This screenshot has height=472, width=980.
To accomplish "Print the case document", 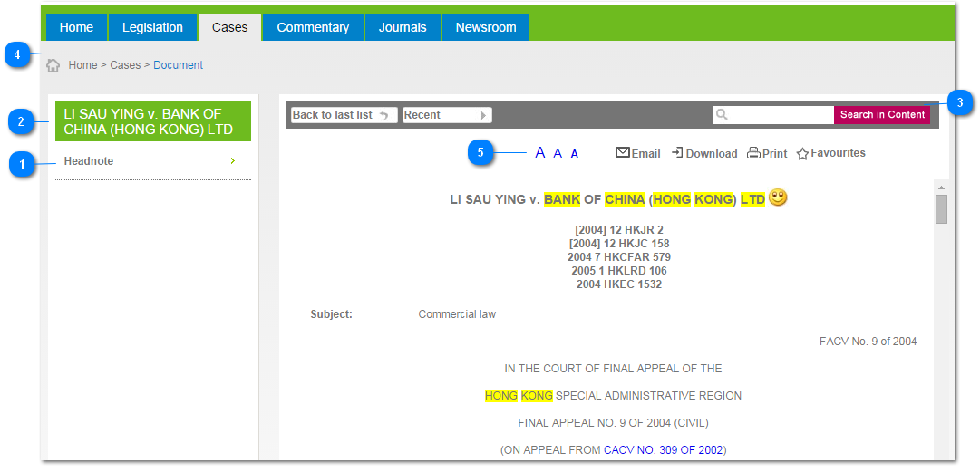I will pyautogui.click(x=768, y=153).
